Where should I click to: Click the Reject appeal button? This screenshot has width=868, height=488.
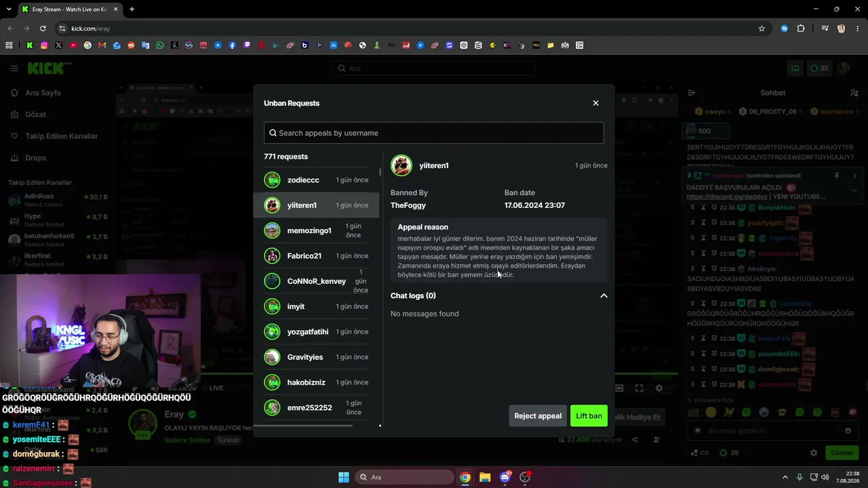pyautogui.click(x=538, y=416)
